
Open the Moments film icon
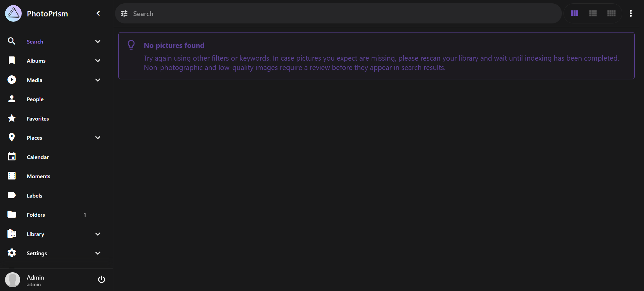coord(12,176)
